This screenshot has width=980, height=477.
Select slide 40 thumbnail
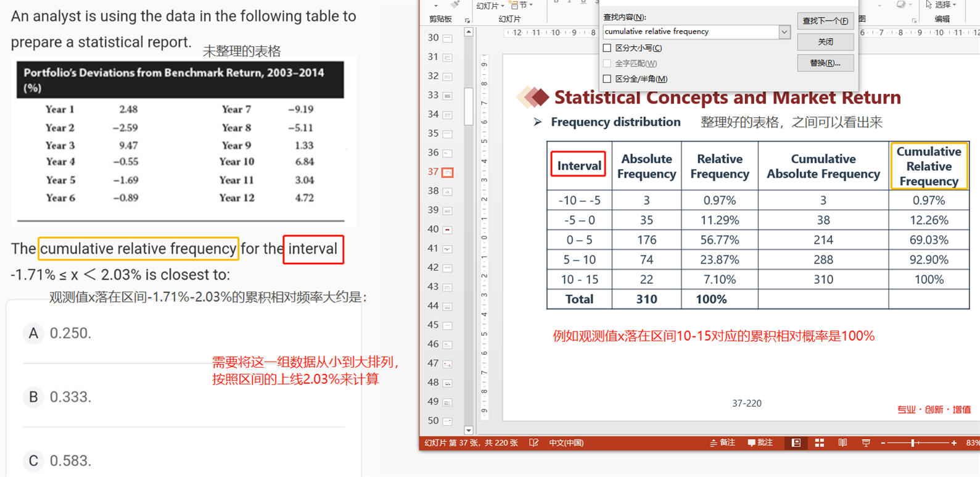coord(448,230)
